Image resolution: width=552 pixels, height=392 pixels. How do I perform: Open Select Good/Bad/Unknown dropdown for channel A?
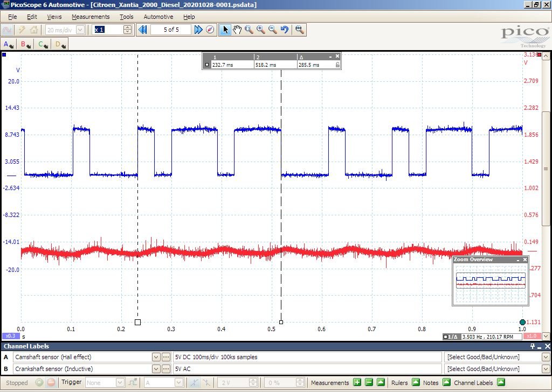pyautogui.click(x=546, y=357)
